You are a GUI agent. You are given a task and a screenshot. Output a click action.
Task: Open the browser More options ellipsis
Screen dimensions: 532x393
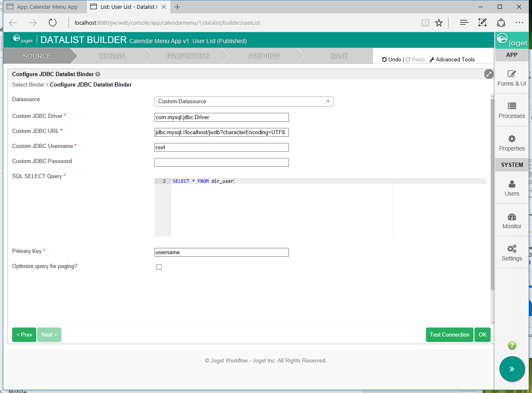[x=519, y=23]
